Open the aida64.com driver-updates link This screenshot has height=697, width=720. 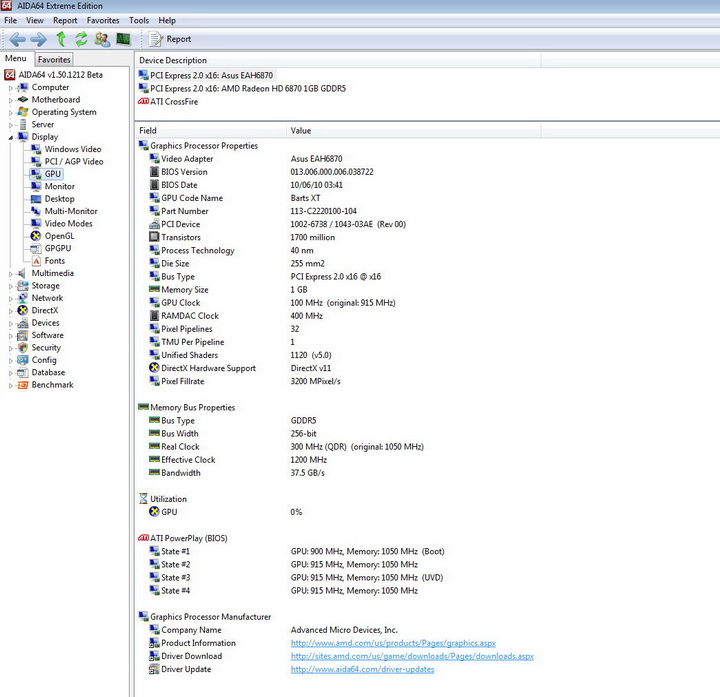[x=362, y=669]
